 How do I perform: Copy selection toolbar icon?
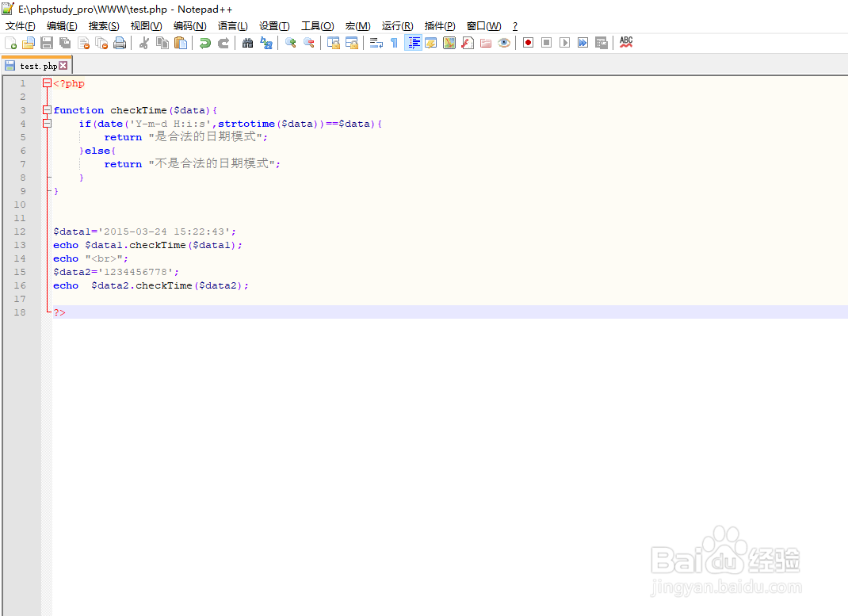[162, 44]
